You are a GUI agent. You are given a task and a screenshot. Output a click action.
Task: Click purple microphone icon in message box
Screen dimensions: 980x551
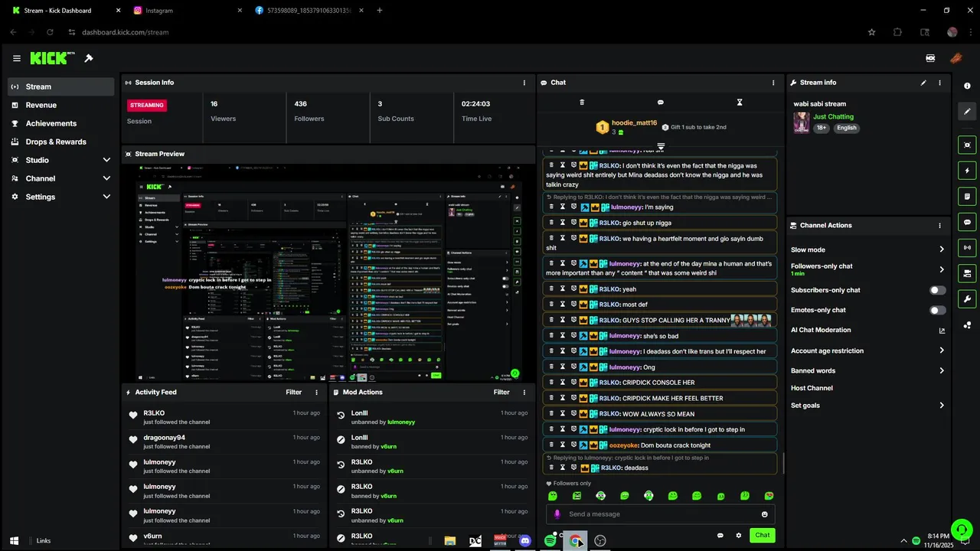tap(557, 514)
